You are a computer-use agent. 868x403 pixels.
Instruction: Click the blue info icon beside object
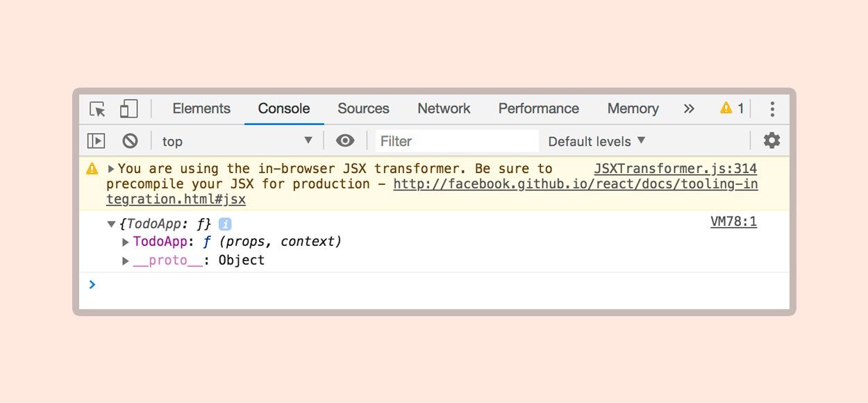(225, 224)
